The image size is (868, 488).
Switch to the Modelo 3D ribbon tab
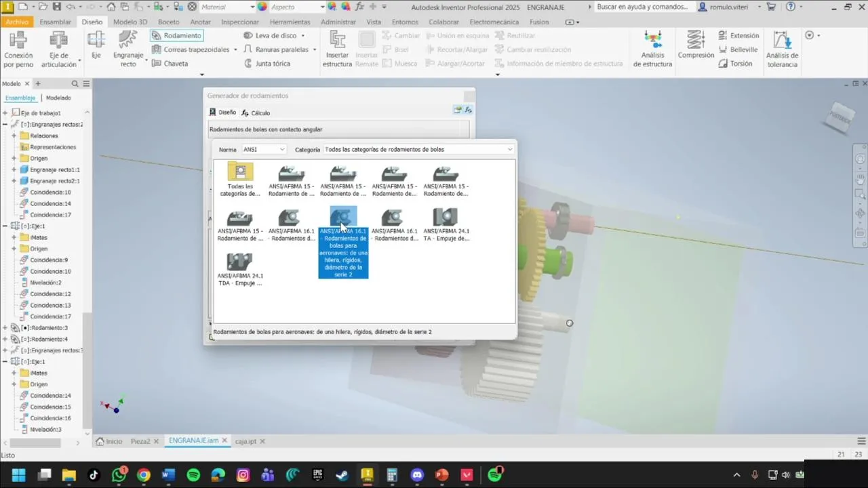[130, 22]
